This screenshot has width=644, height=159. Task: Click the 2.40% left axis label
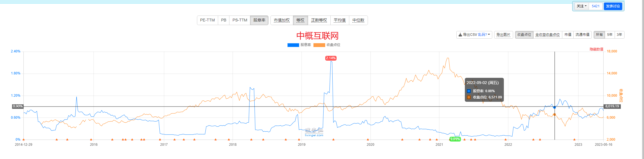pos(16,51)
